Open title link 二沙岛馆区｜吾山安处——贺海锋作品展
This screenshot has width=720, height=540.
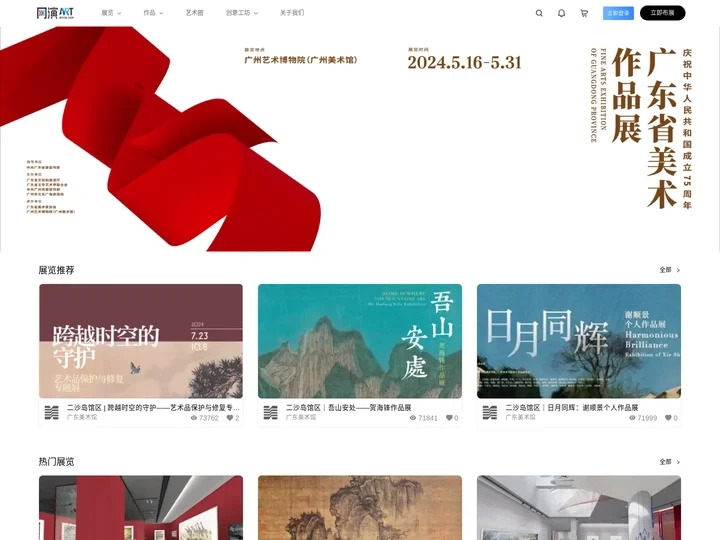pyautogui.click(x=349, y=407)
